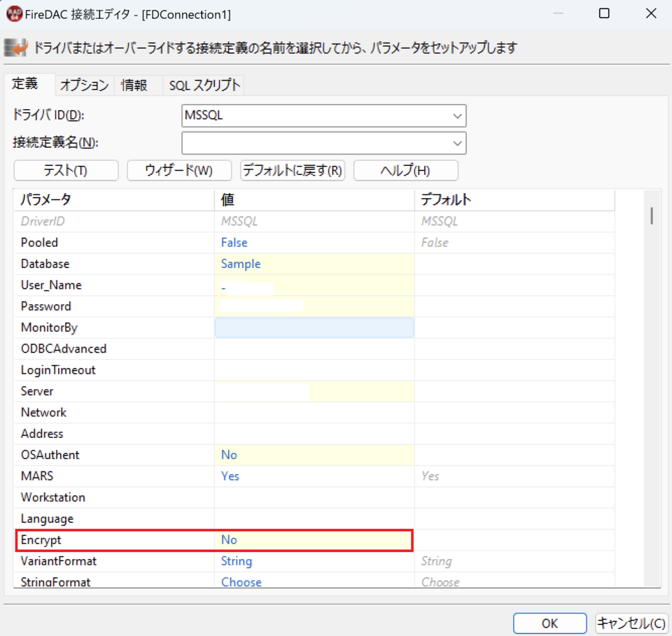Click the Encrypt parameter label

[41, 540]
